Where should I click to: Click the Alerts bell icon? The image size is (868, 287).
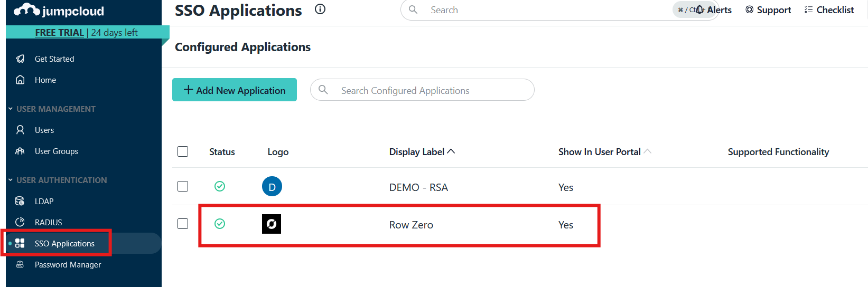699,9
